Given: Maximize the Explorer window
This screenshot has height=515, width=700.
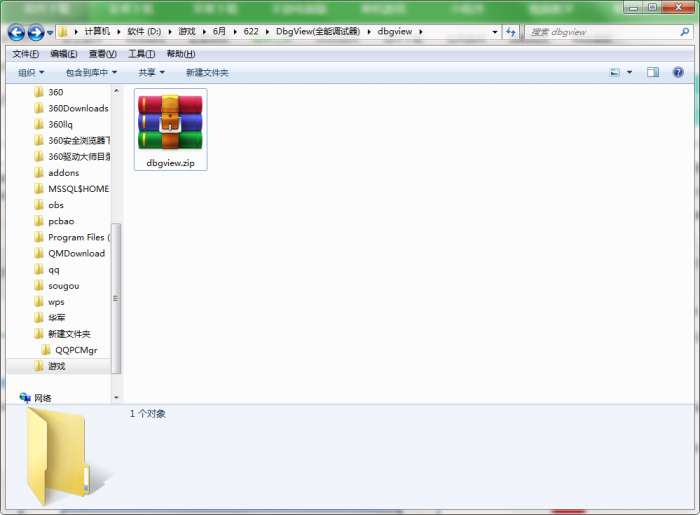Looking at the screenshot, I should point(652,7).
